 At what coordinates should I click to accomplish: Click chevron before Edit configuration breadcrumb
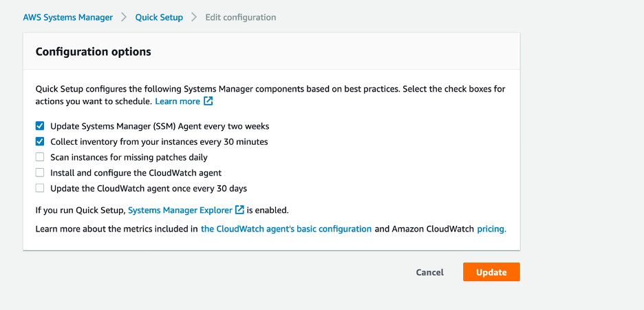[194, 17]
